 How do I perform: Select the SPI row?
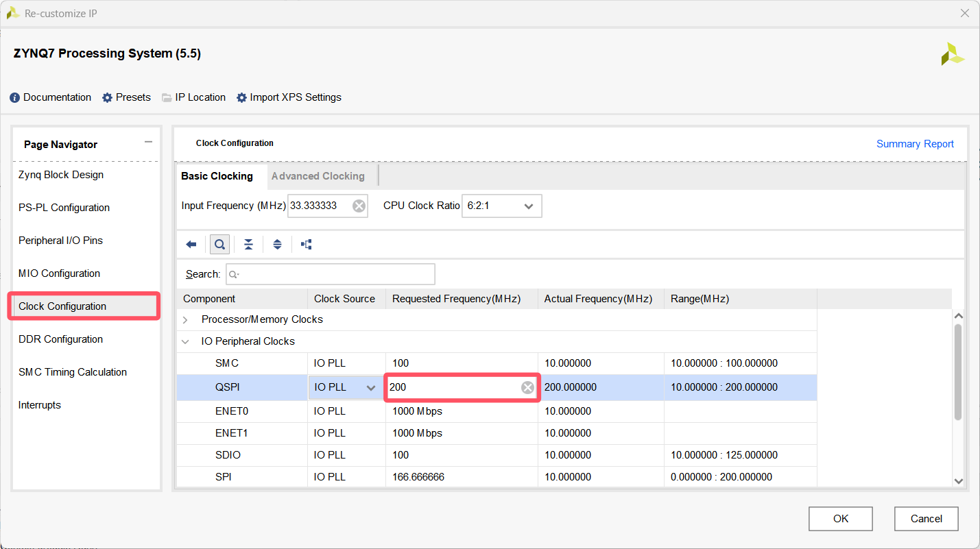[497, 477]
